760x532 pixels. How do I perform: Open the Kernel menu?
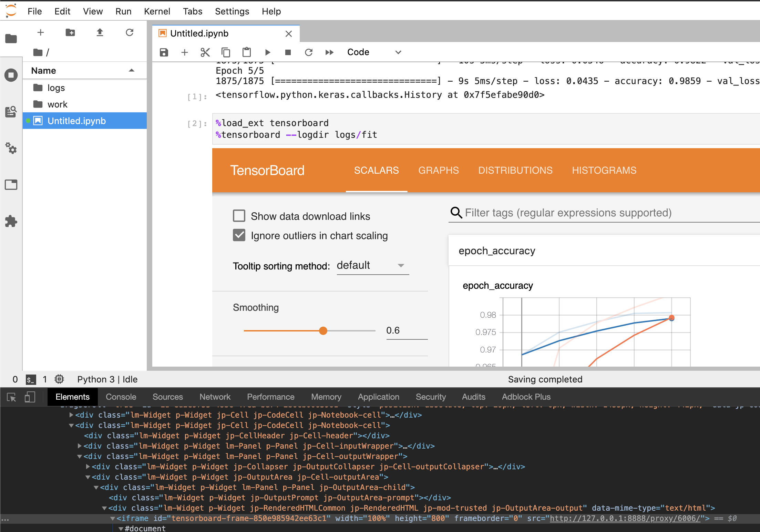[x=157, y=11]
